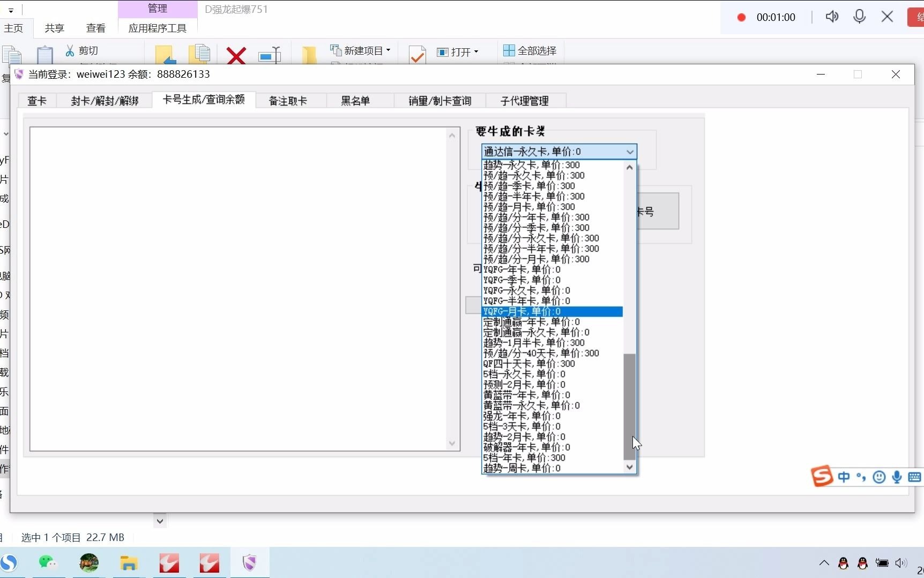Select 5档-3天卡 option
The image size is (924, 578).
(552, 426)
